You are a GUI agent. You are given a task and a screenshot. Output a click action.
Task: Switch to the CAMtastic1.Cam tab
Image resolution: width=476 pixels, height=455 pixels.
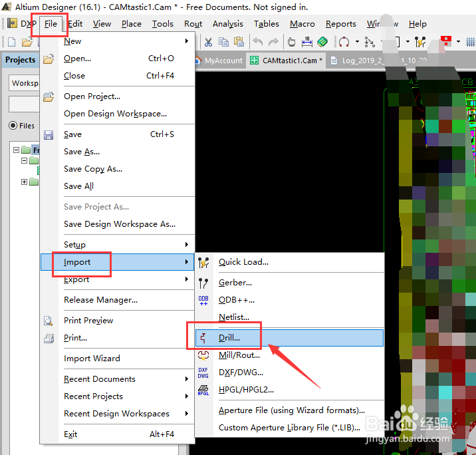click(286, 61)
